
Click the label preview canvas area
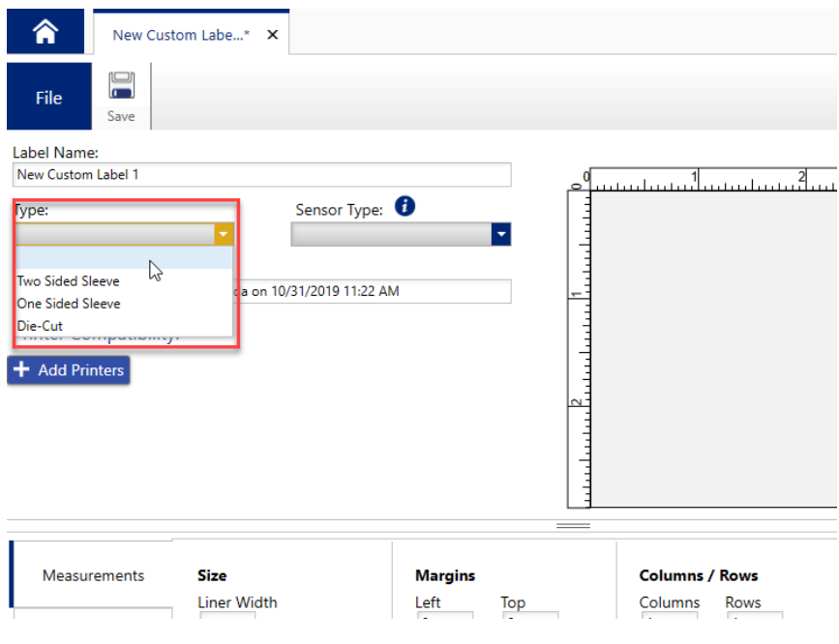(711, 348)
